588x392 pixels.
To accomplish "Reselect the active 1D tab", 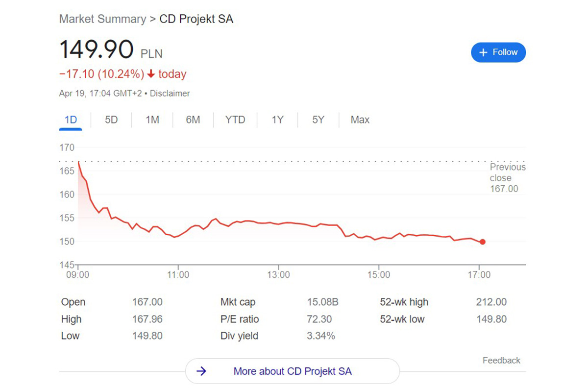I will pyautogui.click(x=71, y=120).
